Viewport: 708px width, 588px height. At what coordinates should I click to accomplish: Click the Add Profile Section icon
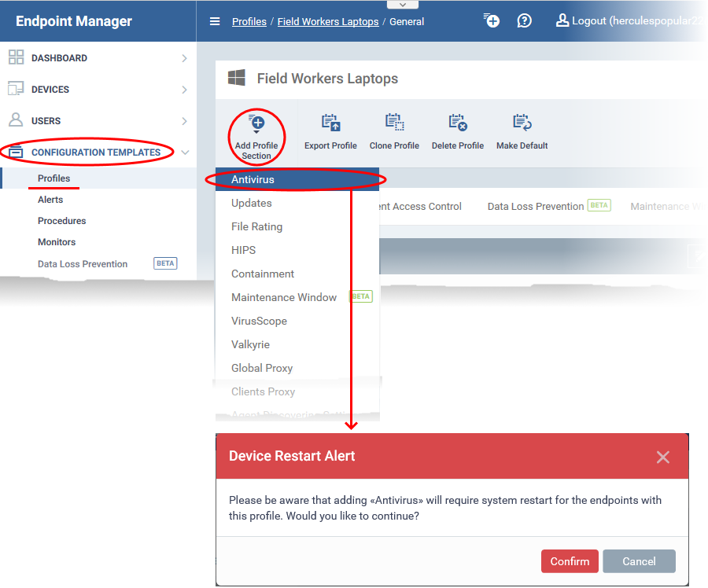pos(256,123)
